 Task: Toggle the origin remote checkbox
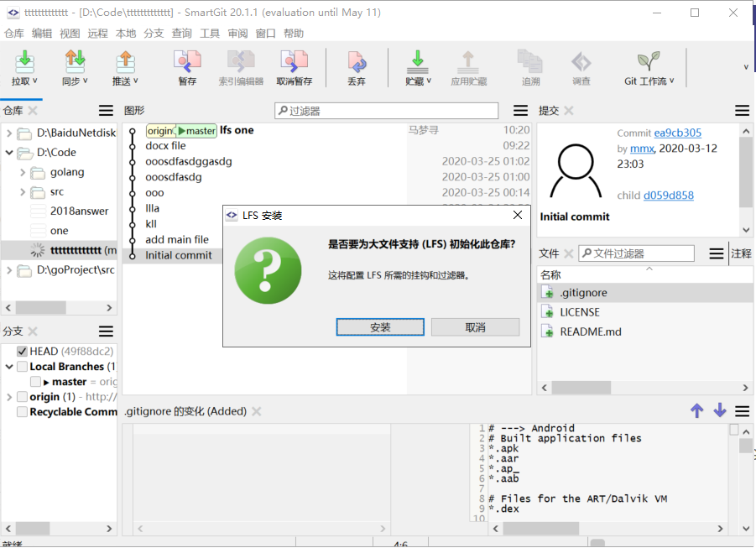[22, 397]
